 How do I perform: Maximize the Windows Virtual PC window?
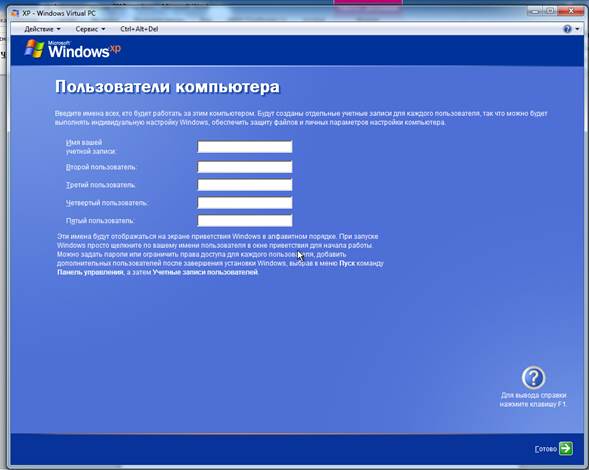pos(550,12)
